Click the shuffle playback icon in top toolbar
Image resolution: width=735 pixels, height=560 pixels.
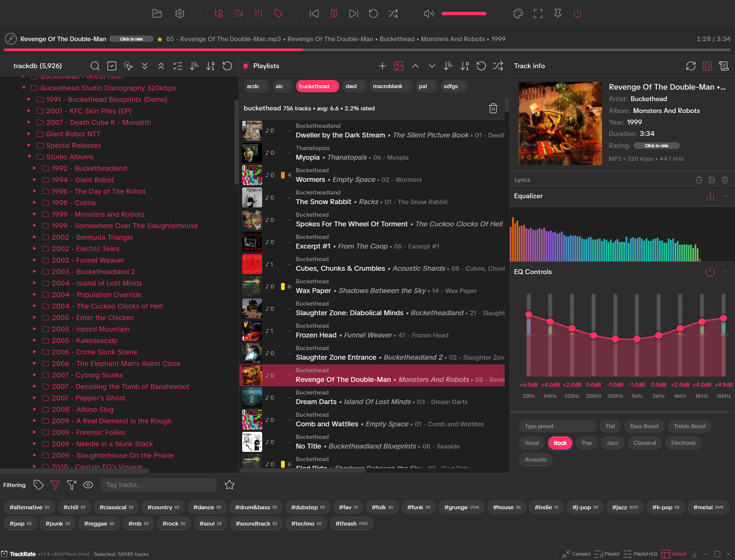(x=393, y=14)
